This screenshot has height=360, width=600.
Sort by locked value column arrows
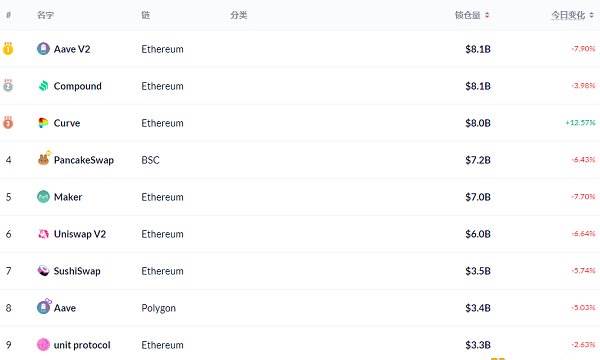click(x=487, y=15)
